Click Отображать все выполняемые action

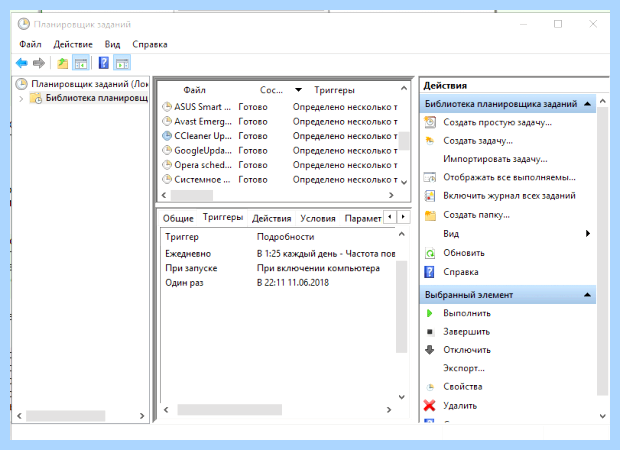509,177
